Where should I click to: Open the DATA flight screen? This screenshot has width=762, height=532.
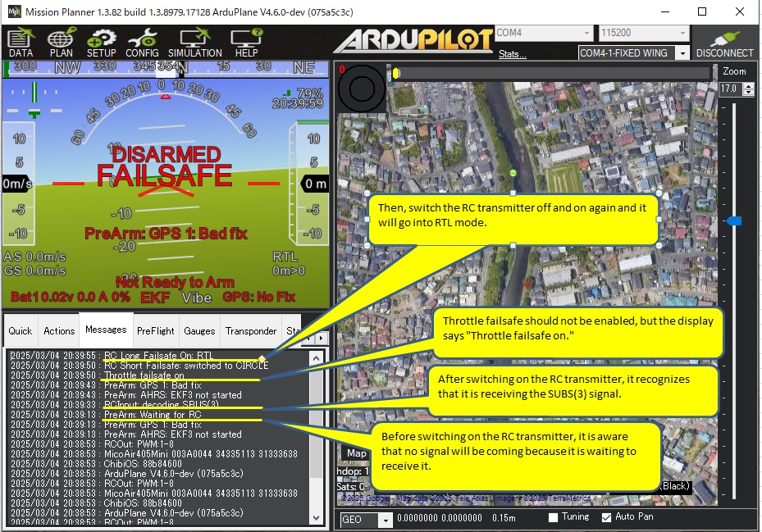click(x=21, y=43)
